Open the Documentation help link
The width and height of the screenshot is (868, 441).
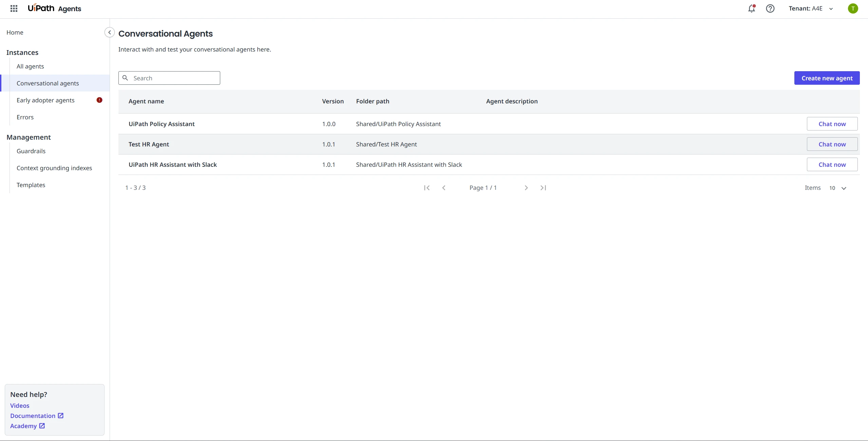click(33, 416)
